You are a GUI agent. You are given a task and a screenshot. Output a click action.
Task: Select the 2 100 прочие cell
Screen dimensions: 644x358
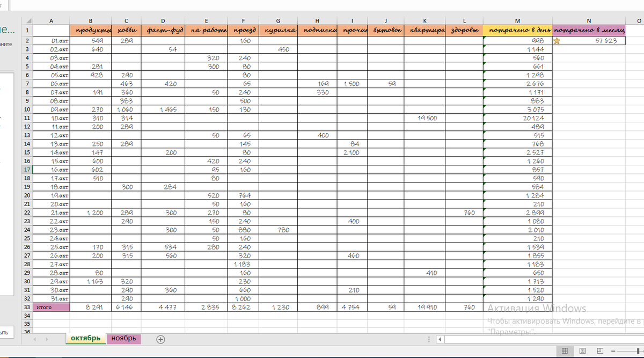click(x=353, y=152)
